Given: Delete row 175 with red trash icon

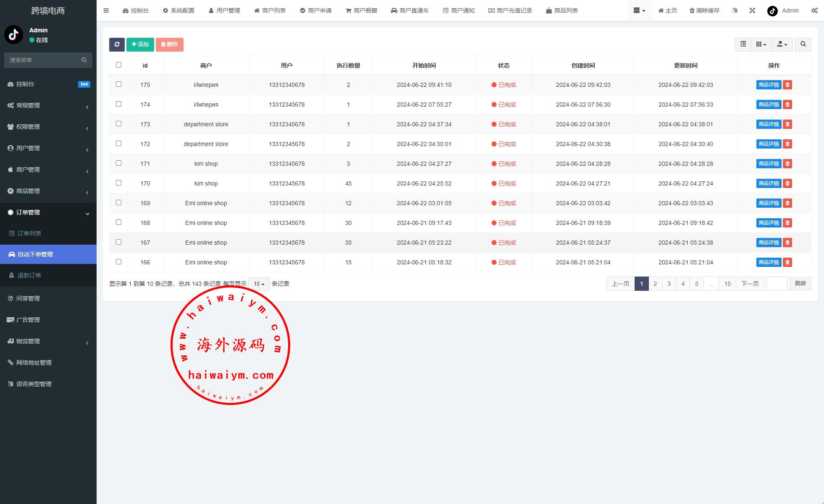Looking at the screenshot, I should (x=787, y=85).
